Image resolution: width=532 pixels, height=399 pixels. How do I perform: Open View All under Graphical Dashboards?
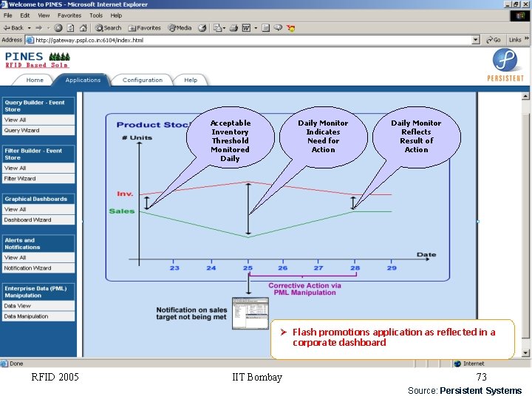click(38, 209)
